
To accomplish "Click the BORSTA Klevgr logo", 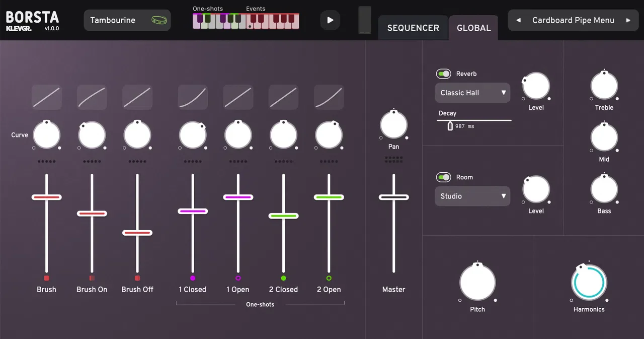I will (32, 21).
